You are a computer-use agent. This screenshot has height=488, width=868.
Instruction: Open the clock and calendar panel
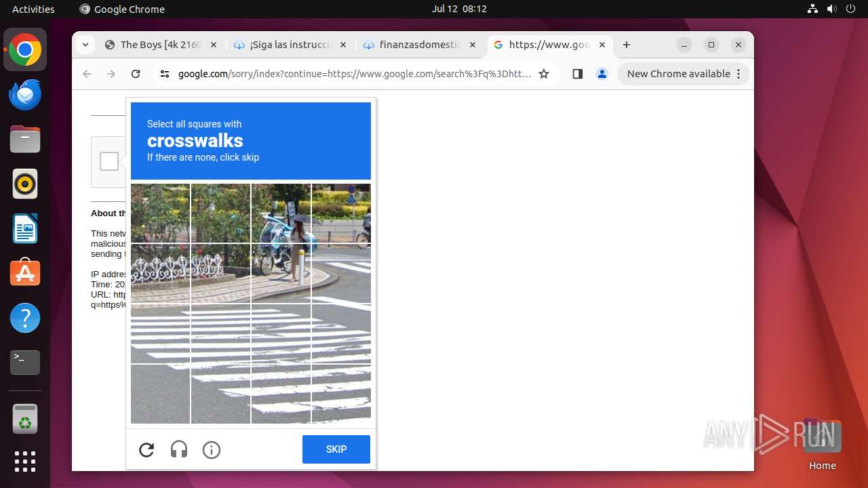(x=459, y=9)
